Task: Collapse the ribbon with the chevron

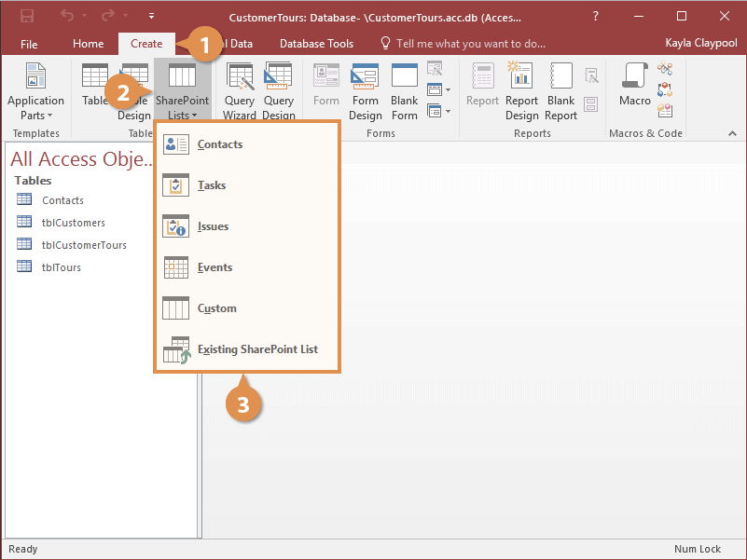Action: [x=732, y=134]
